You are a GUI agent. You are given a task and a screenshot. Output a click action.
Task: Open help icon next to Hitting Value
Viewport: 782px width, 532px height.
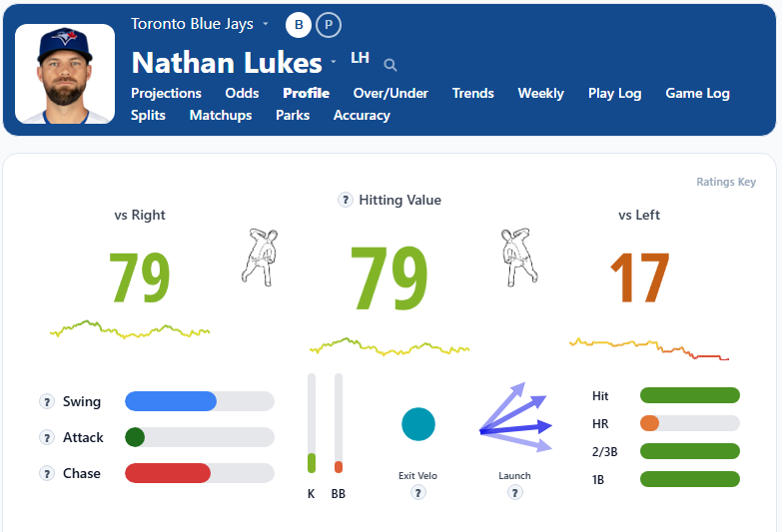click(x=346, y=200)
